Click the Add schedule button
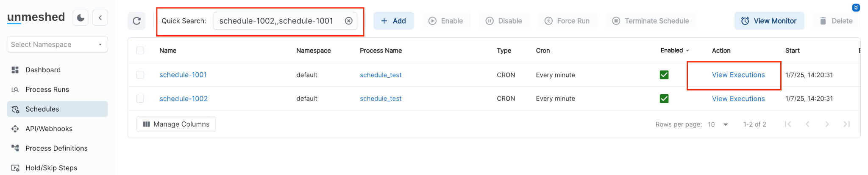The height and width of the screenshot is (175, 868). (x=393, y=21)
